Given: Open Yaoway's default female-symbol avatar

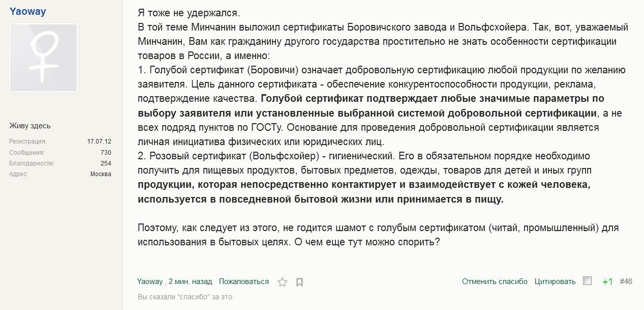Looking at the screenshot, I should 44,58.
